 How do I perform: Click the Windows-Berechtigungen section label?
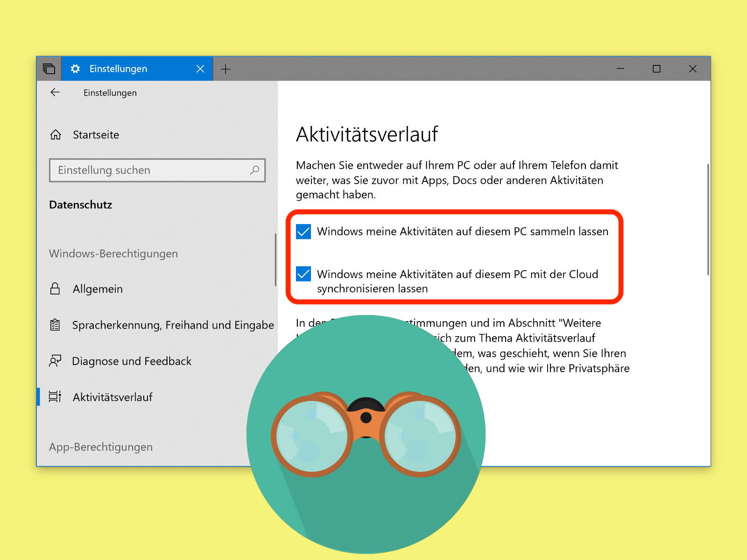[113, 253]
